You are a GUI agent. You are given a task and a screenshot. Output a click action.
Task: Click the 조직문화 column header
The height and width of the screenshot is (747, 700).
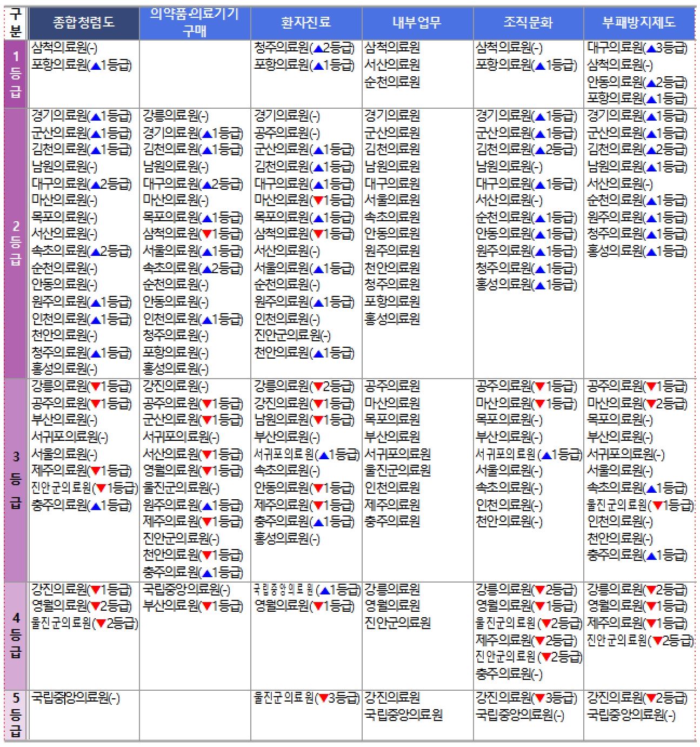[x=528, y=22]
